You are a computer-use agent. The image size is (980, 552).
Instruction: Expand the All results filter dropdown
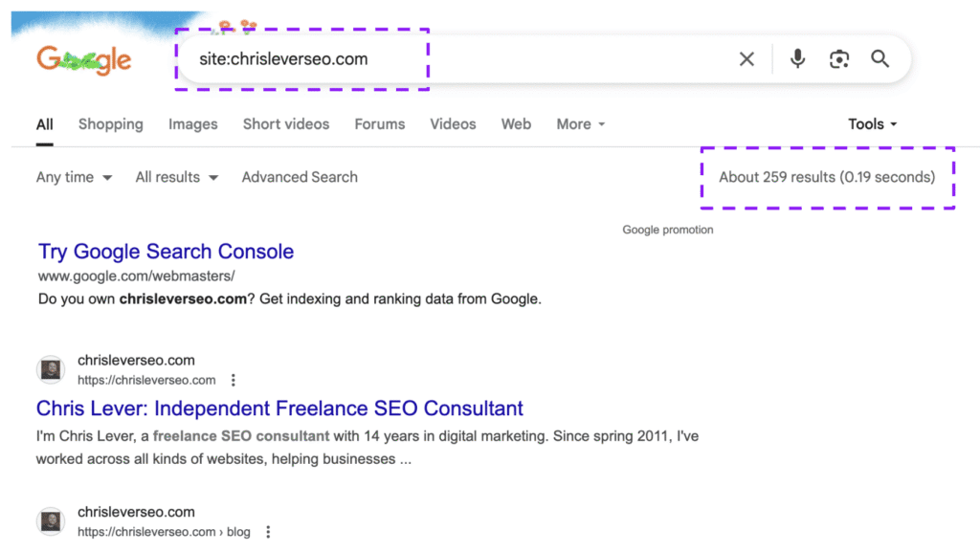176,177
